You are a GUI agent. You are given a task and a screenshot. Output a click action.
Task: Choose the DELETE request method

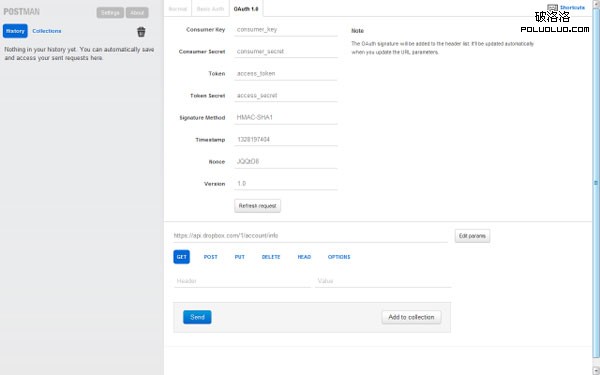pyautogui.click(x=271, y=257)
